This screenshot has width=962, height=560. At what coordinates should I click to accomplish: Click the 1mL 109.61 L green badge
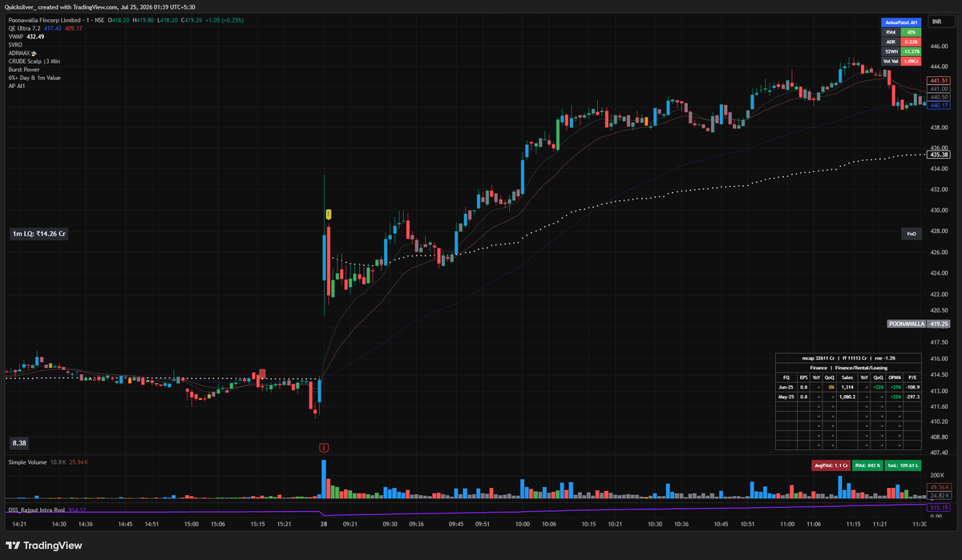click(x=903, y=465)
